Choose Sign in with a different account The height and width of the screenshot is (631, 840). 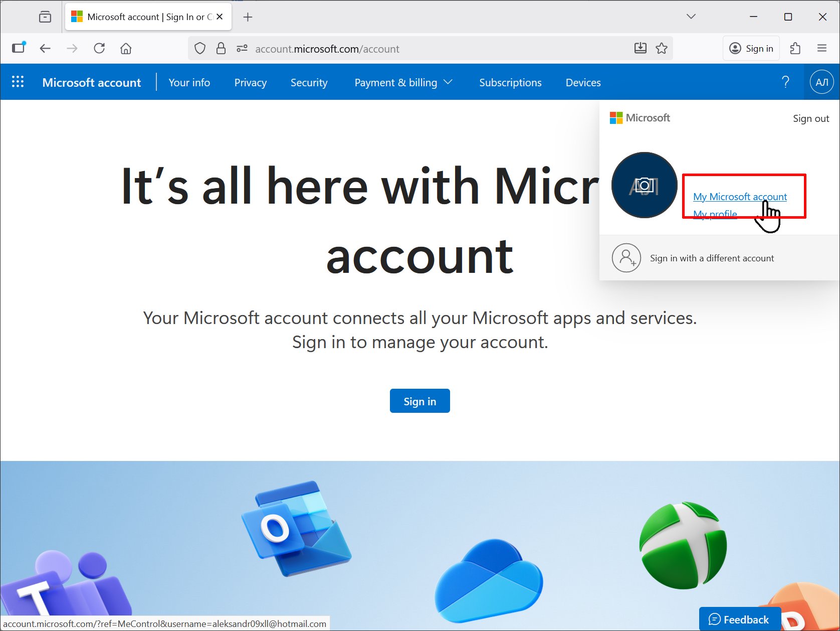click(x=712, y=258)
